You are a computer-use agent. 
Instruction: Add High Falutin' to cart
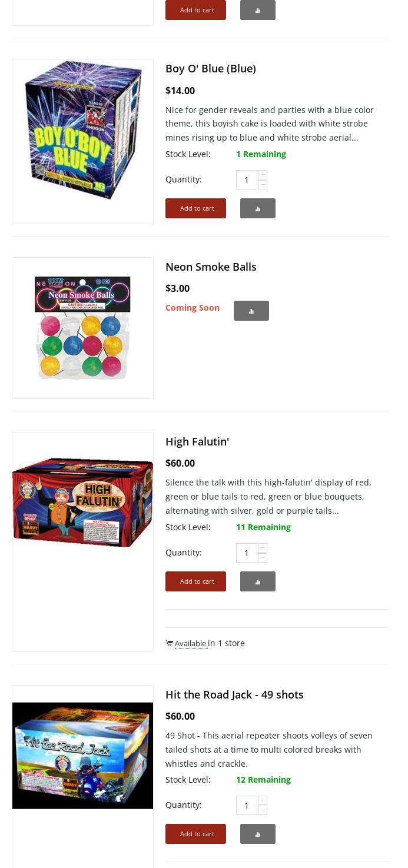click(x=195, y=581)
